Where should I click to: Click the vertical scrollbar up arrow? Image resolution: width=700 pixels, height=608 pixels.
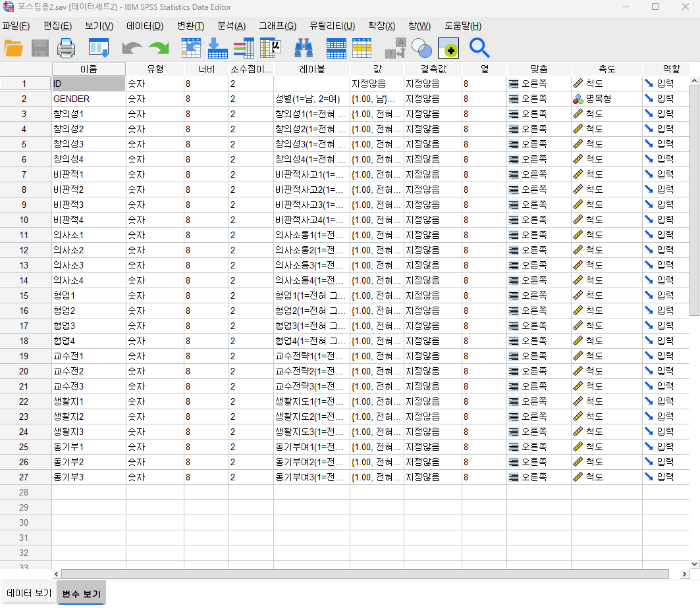(x=694, y=81)
